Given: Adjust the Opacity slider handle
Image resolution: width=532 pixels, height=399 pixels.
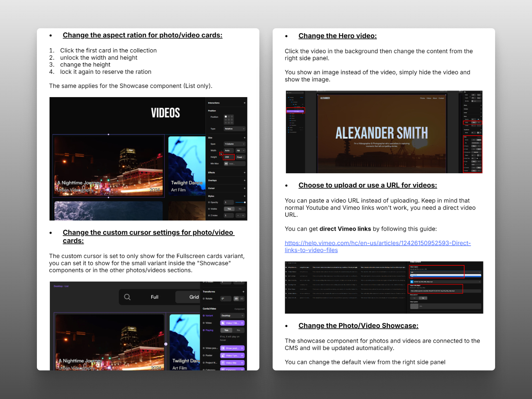Looking at the screenshot, I should click(245, 202).
